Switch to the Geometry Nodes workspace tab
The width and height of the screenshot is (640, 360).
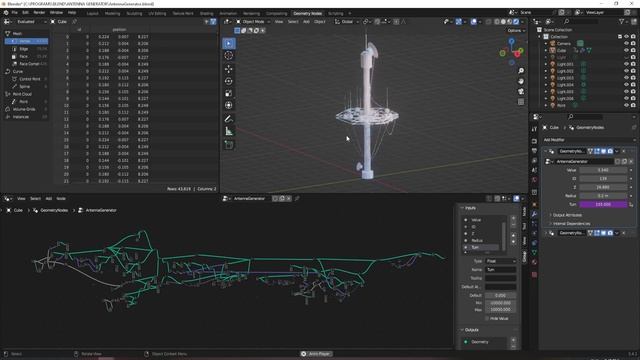point(307,13)
